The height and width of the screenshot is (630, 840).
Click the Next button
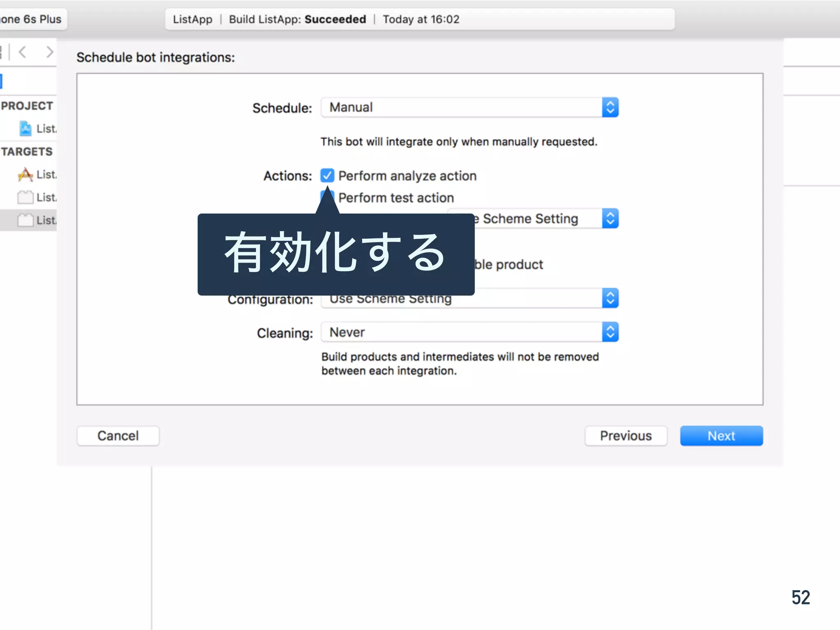(721, 436)
